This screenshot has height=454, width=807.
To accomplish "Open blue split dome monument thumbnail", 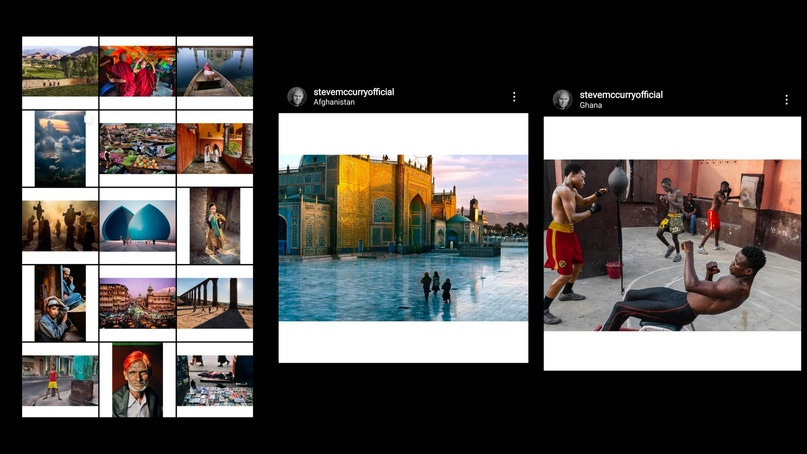I will [137, 225].
